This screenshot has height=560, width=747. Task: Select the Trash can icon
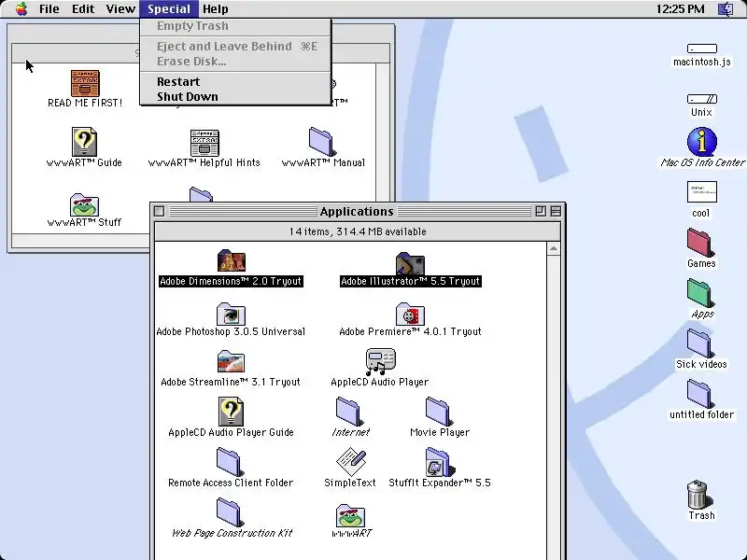click(x=699, y=495)
